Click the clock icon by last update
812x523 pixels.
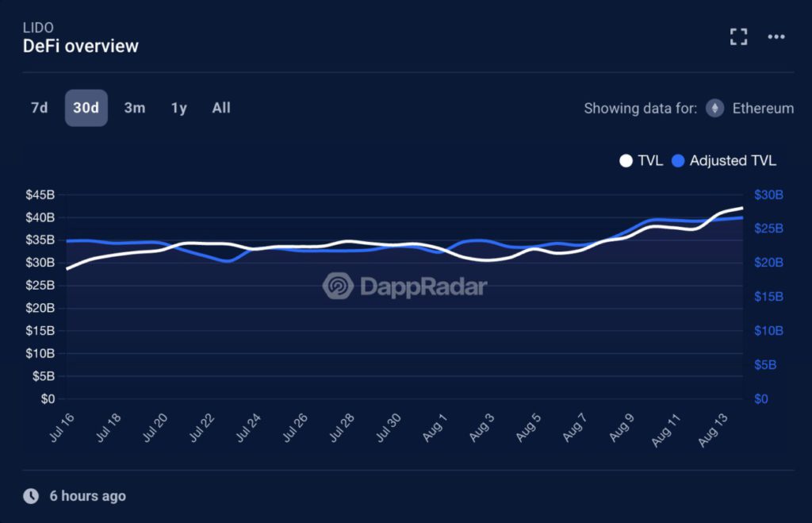pyautogui.click(x=31, y=496)
